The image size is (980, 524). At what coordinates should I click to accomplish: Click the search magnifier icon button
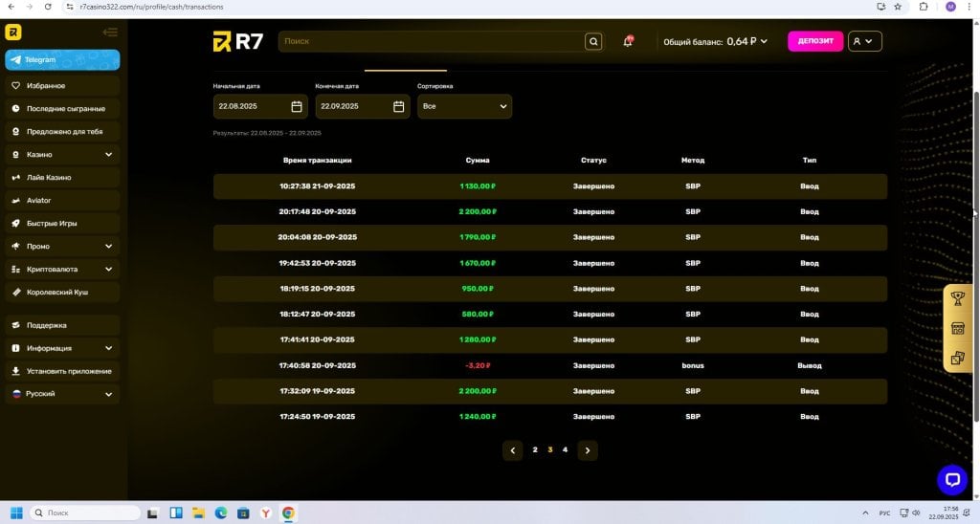tap(593, 42)
